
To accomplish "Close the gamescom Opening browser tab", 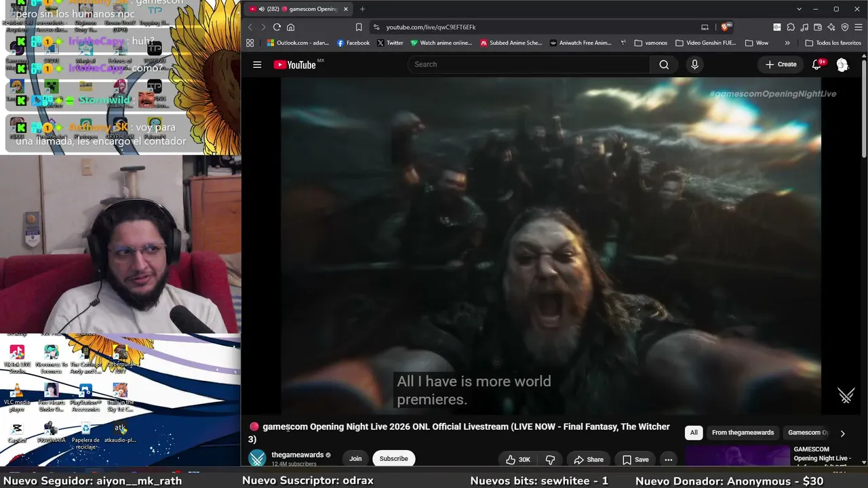I will coord(345,9).
